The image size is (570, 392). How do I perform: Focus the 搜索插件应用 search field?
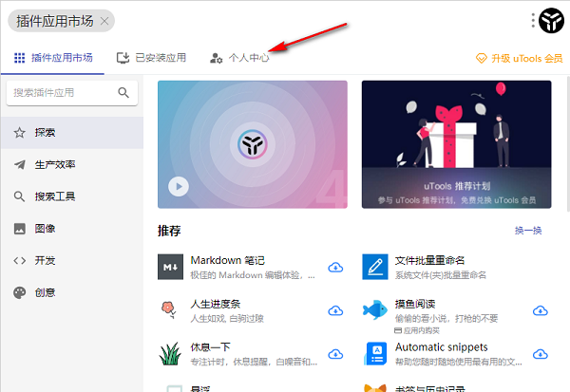(72, 93)
